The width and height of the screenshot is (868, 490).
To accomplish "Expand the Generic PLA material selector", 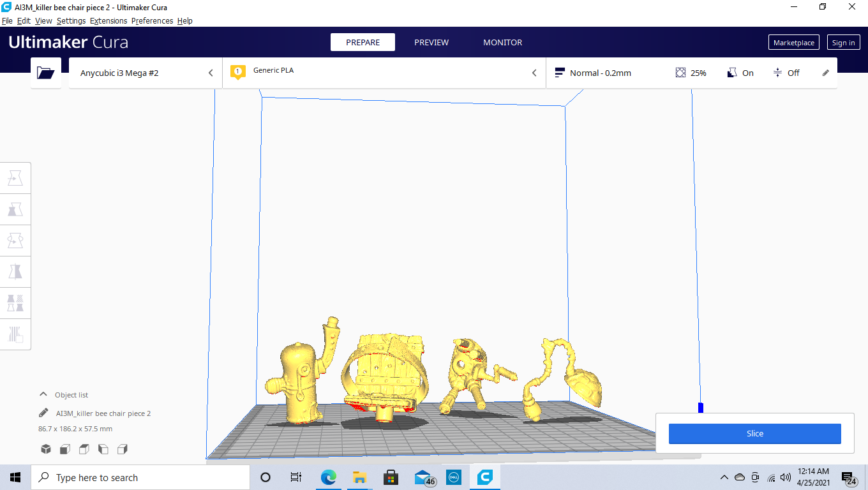I will coord(384,73).
